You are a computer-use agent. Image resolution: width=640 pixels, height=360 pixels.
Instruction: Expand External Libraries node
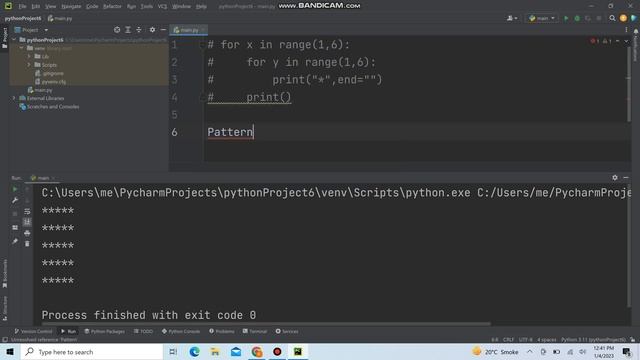[14, 98]
